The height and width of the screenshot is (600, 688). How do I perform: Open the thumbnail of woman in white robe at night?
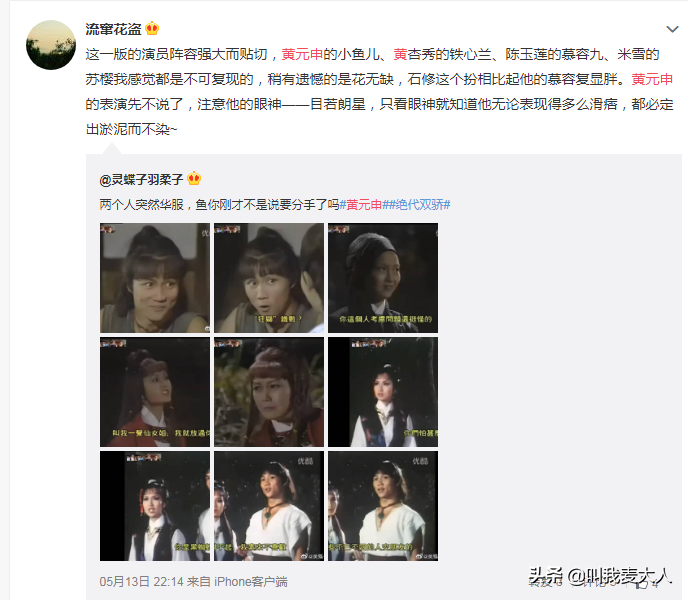point(383,392)
